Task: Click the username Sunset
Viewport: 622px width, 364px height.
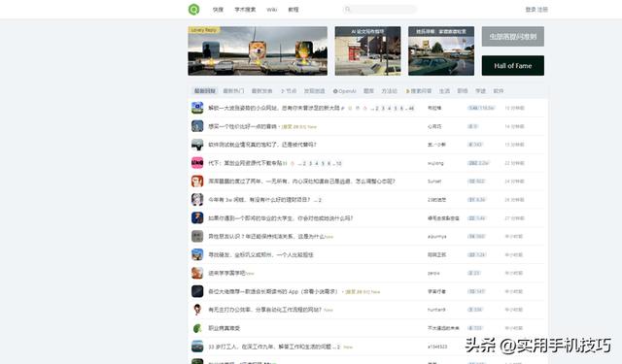Action: (x=434, y=182)
